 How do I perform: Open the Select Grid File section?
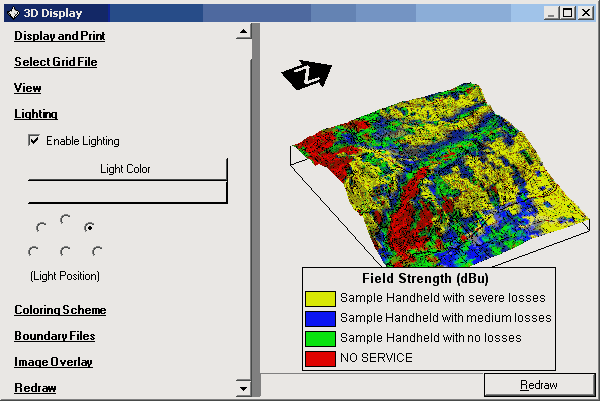pos(56,62)
